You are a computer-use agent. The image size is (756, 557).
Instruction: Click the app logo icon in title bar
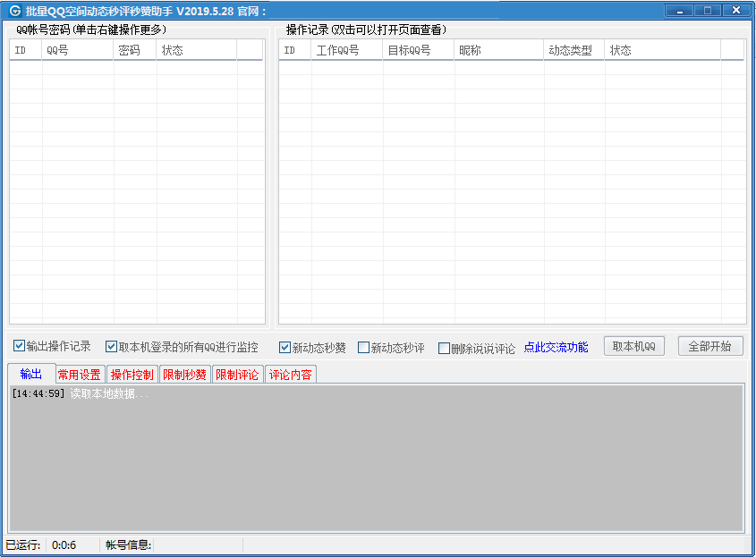pyautogui.click(x=15, y=10)
